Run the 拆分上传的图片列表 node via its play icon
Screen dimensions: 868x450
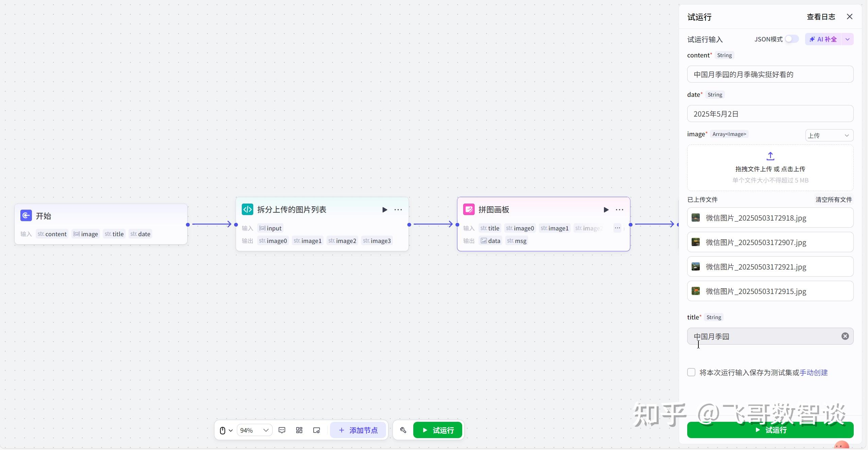[x=384, y=210]
